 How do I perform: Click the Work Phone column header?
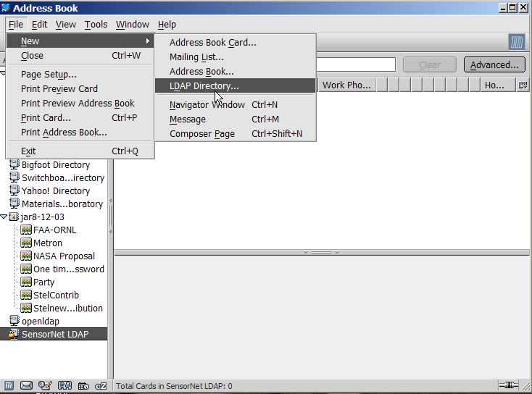coord(346,85)
